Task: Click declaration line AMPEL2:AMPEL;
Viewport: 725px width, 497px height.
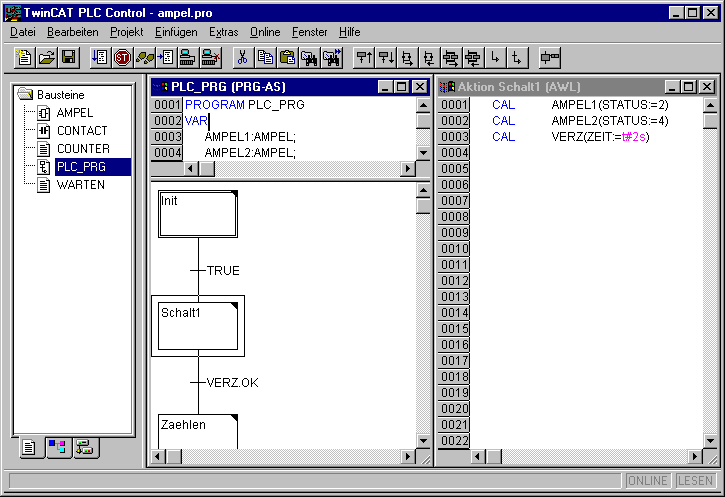Action: pos(250,153)
